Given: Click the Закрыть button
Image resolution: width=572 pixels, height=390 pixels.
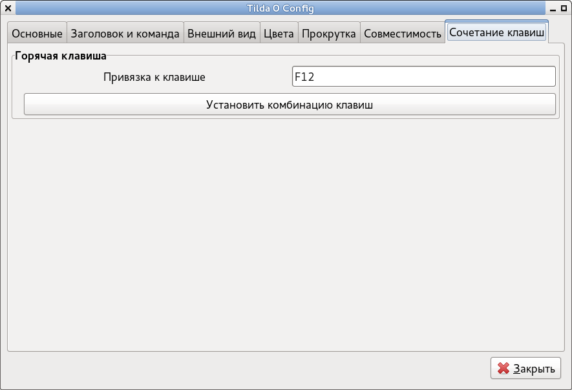Looking at the screenshot, I should pos(525,368).
